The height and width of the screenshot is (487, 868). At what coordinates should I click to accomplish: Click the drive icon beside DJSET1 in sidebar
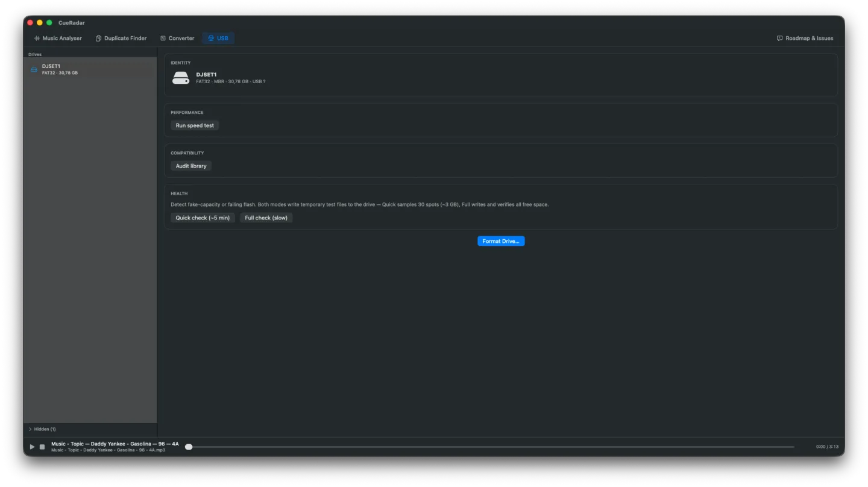34,69
